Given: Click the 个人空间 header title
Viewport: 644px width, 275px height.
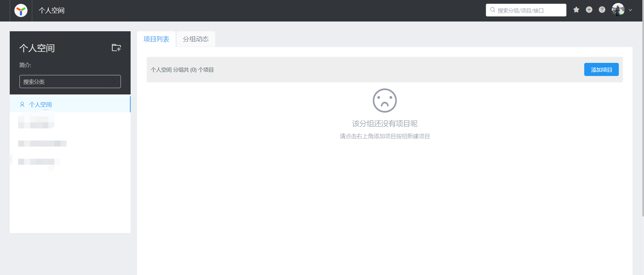Looking at the screenshot, I should pyautogui.click(x=51, y=10).
